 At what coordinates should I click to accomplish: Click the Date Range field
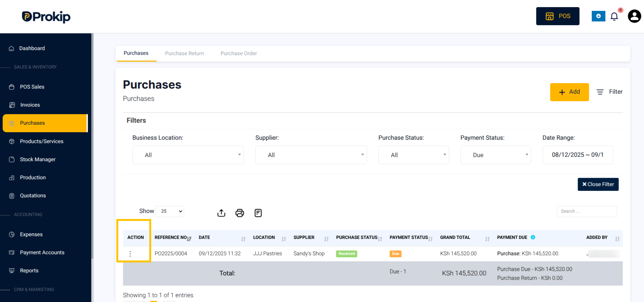pyautogui.click(x=578, y=155)
